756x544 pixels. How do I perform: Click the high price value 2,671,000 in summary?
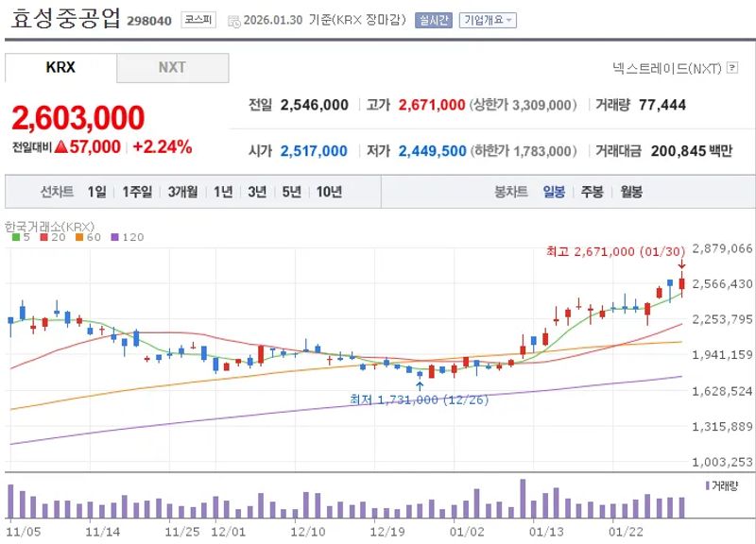(x=432, y=105)
